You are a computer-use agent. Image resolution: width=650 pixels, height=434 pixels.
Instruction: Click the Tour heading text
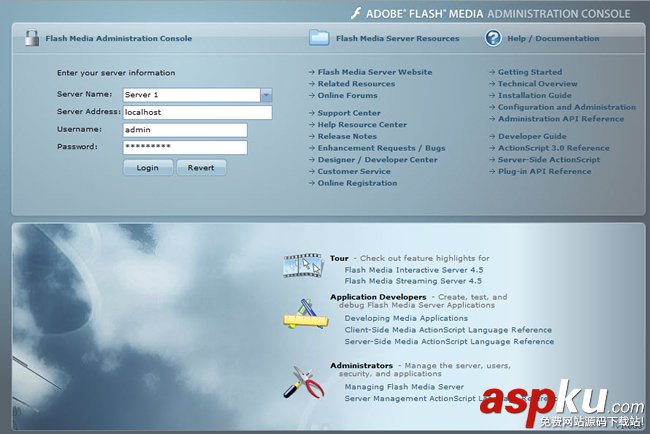coord(339,258)
